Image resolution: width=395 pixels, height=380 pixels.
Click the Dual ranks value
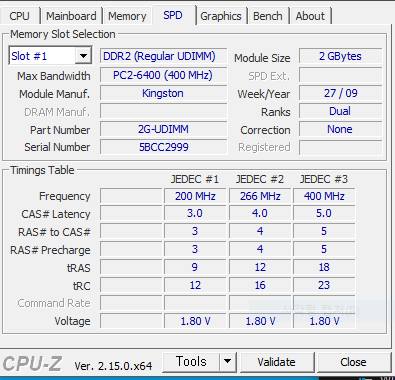[x=340, y=111]
